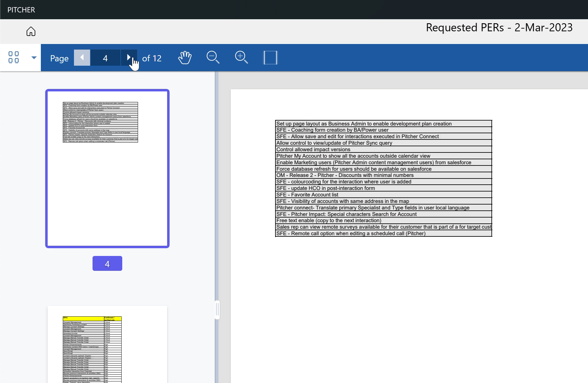The width and height of the screenshot is (588, 383).
Task: Click the thumbnail grid view icon
Action: click(x=14, y=57)
